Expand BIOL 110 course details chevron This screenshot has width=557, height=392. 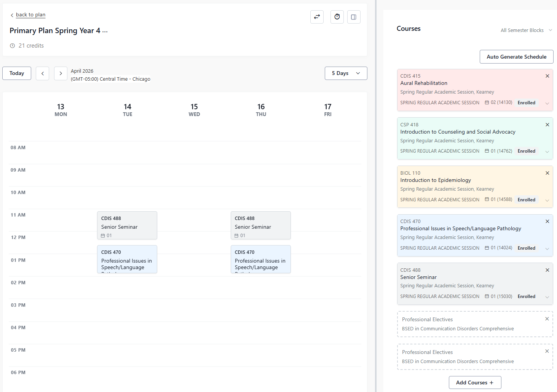[547, 201]
